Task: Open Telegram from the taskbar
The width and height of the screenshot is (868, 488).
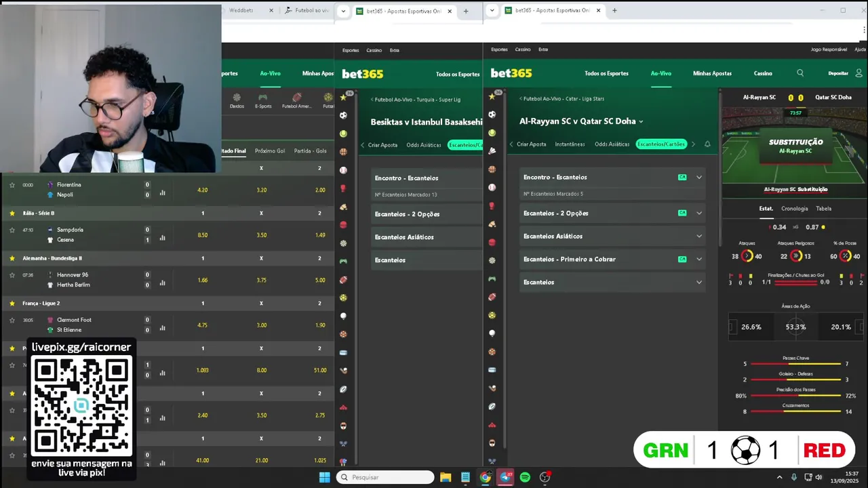Action: pos(505,477)
